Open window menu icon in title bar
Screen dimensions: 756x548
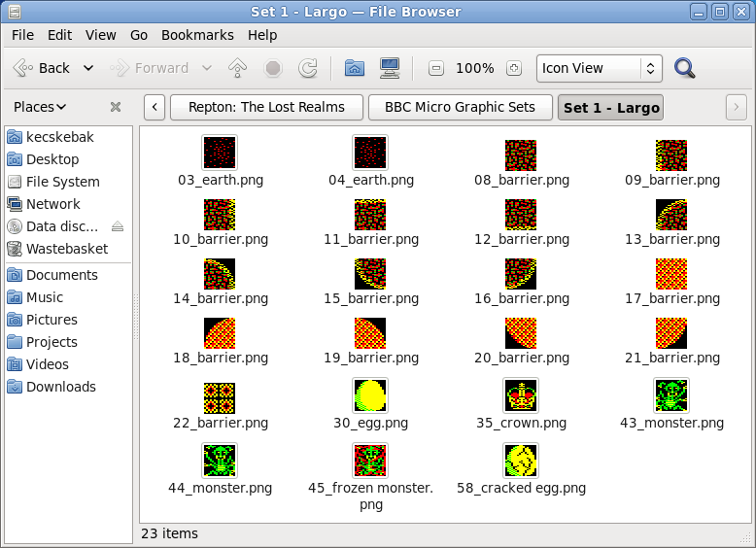tap(15, 12)
